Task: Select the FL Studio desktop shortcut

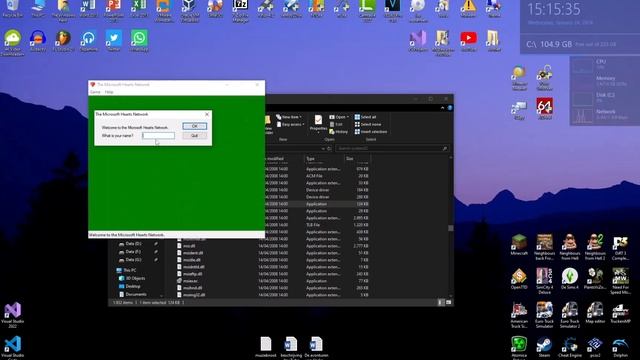Action: (63, 41)
